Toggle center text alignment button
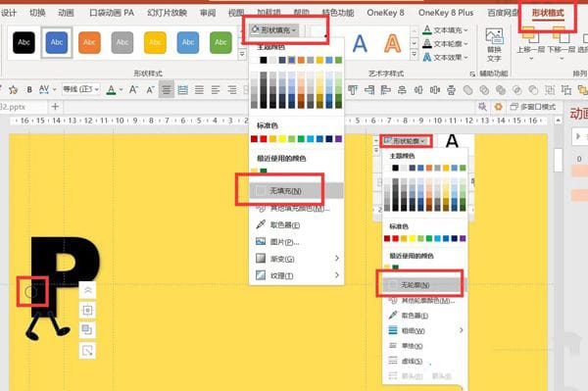588x391 pixels. pyautogui.click(x=167, y=89)
